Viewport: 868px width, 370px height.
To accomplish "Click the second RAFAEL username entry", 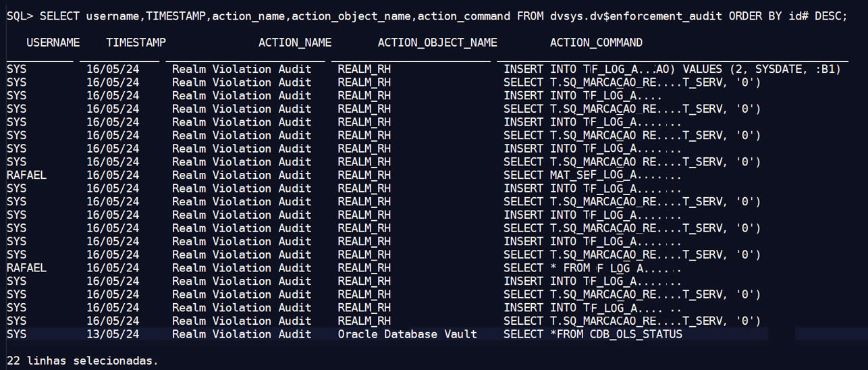I will coord(26,268).
